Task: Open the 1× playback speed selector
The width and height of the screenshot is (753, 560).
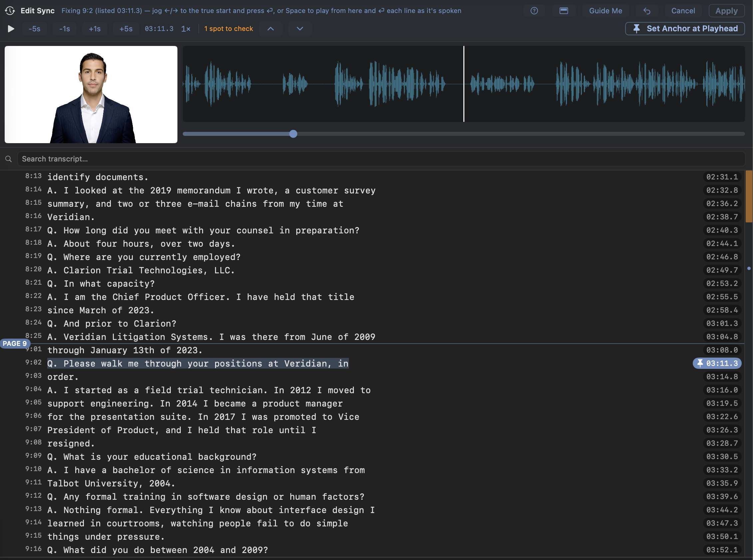Action: [x=186, y=29]
